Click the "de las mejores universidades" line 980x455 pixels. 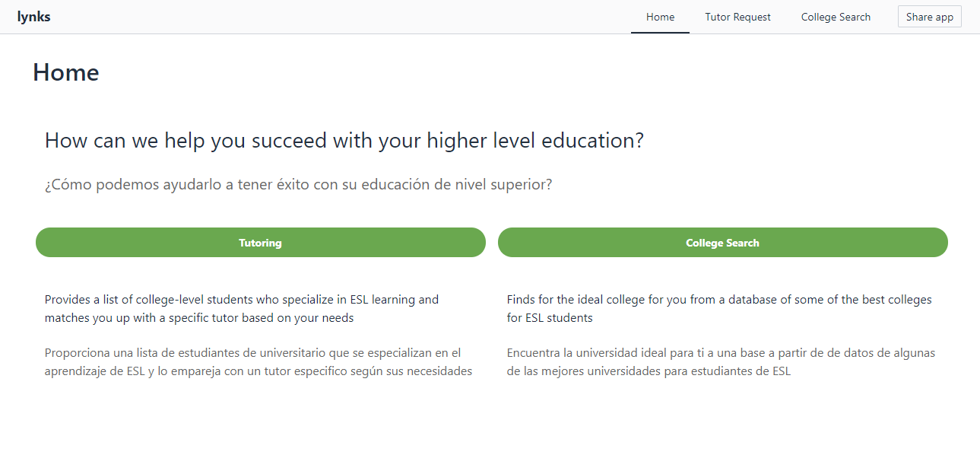[x=649, y=371]
